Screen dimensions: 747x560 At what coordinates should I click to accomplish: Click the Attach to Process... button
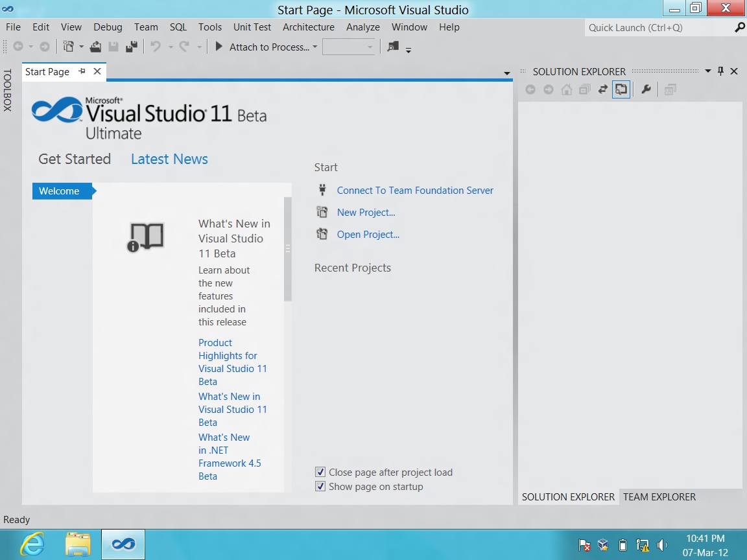pos(269,47)
